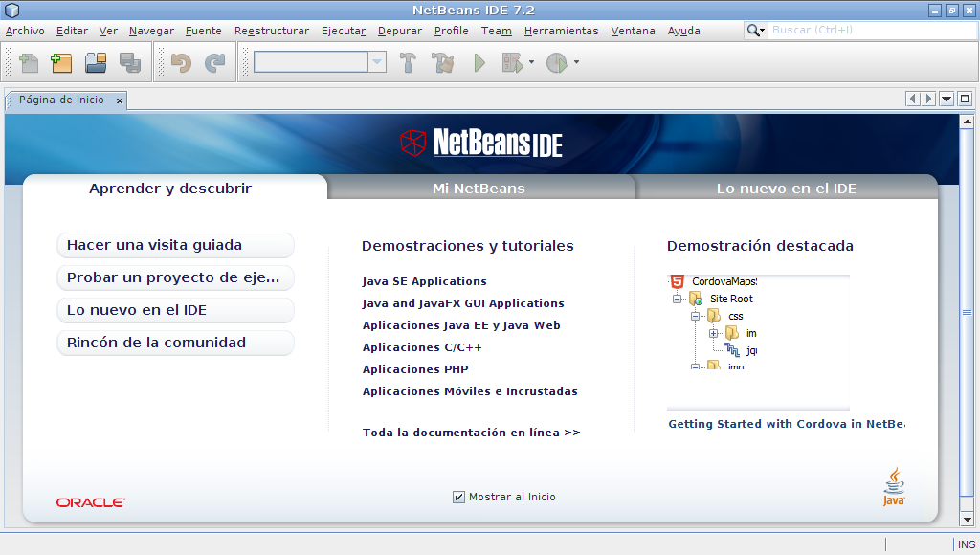This screenshot has height=555, width=980.
Task: Show the opened documents list dropdown
Action: point(947,99)
